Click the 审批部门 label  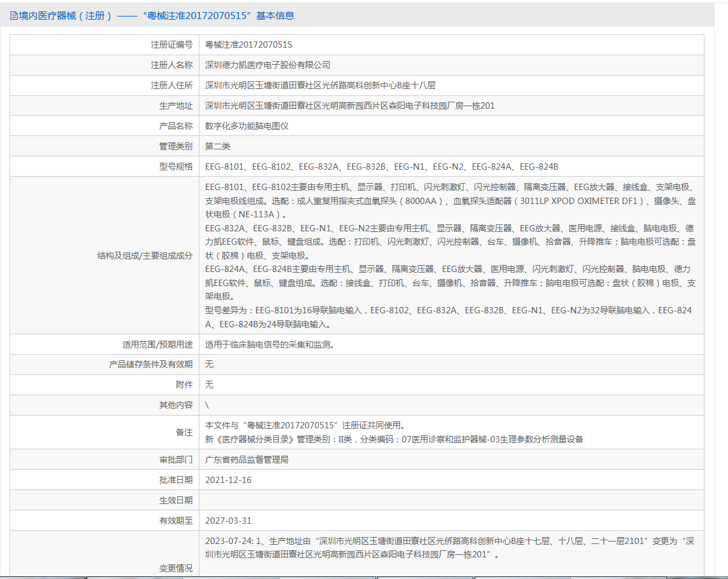point(175,460)
